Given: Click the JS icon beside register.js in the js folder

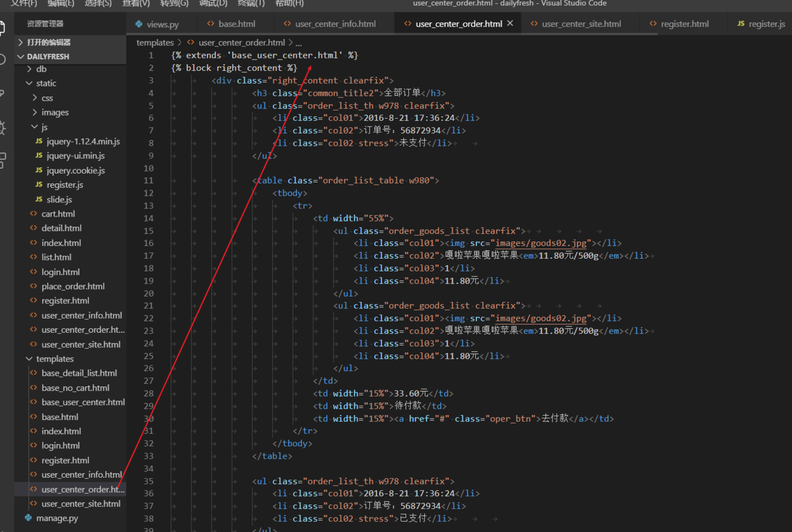Looking at the screenshot, I should (39, 185).
